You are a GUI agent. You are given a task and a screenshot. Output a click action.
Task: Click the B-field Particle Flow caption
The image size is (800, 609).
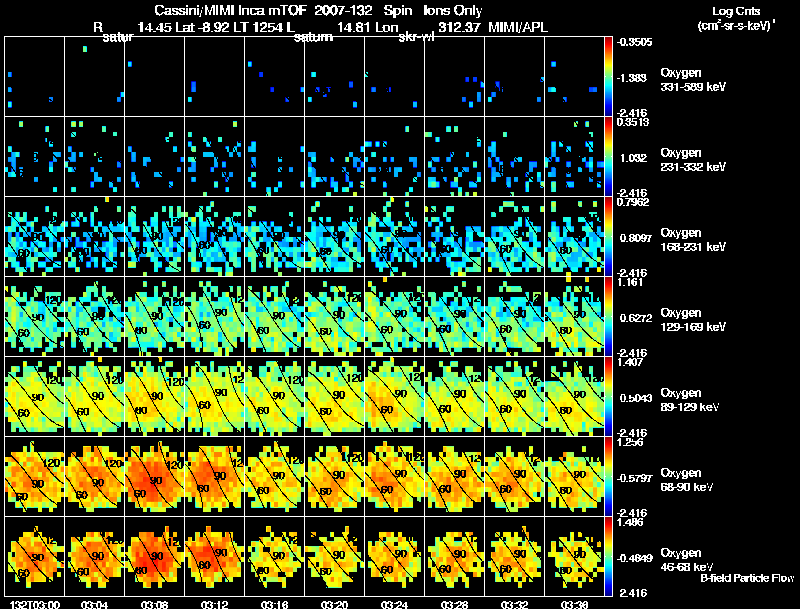pyautogui.click(x=747, y=578)
